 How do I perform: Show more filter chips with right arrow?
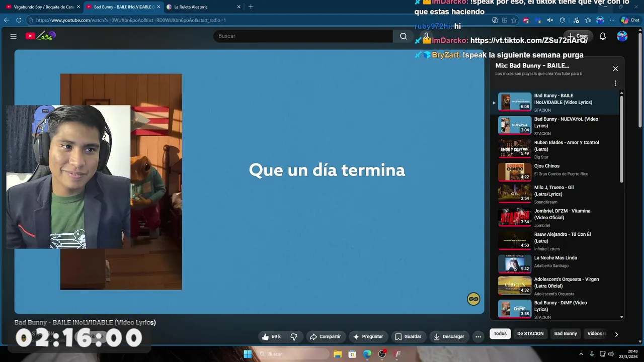point(616,334)
